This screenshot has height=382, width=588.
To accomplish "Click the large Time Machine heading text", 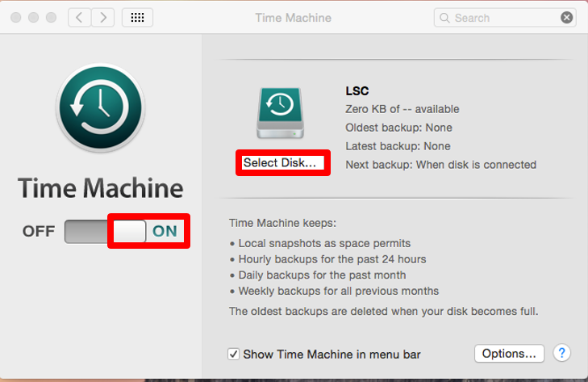I will (x=101, y=188).
